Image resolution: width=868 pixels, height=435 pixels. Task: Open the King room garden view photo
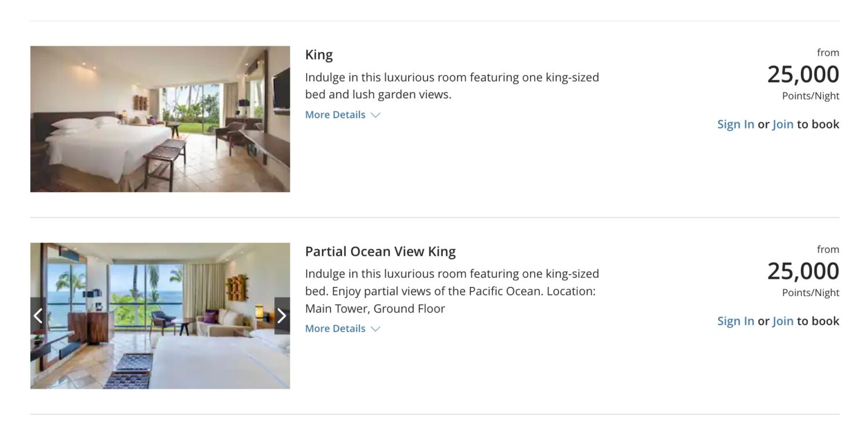point(160,119)
